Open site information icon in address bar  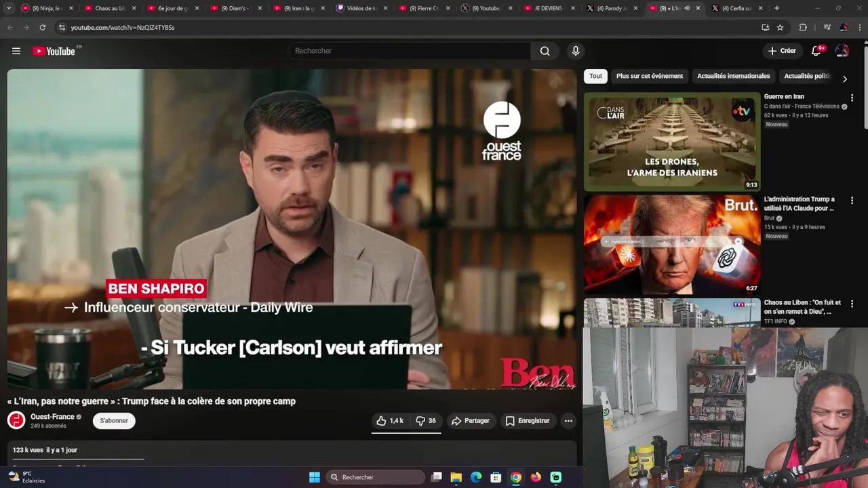pos(62,27)
